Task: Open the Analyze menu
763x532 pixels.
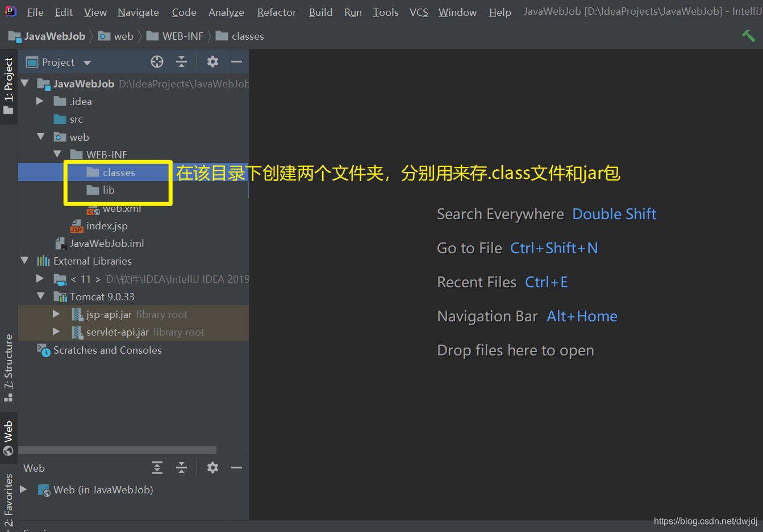Action: click(226, 12)
